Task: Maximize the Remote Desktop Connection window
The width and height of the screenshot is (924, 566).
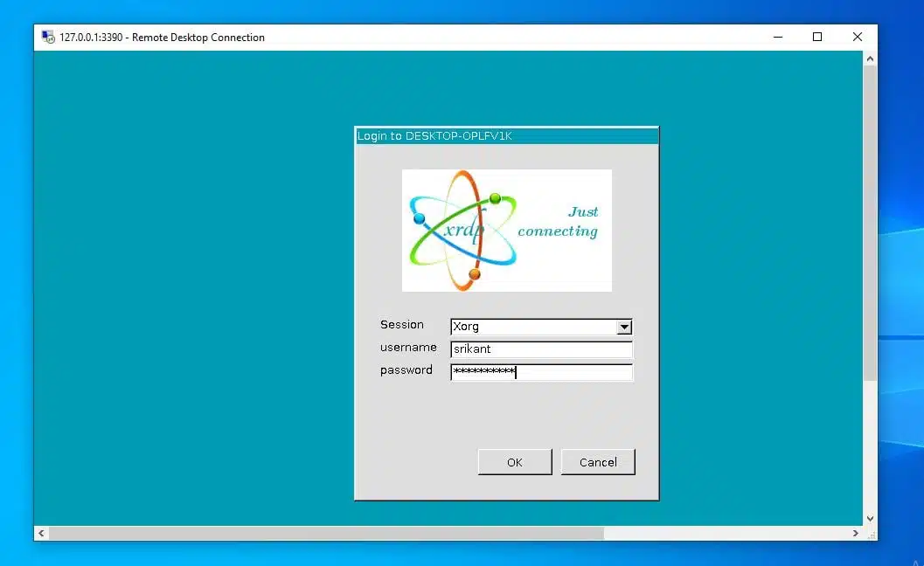Action: pyautogui.click(x=817, y=38)
